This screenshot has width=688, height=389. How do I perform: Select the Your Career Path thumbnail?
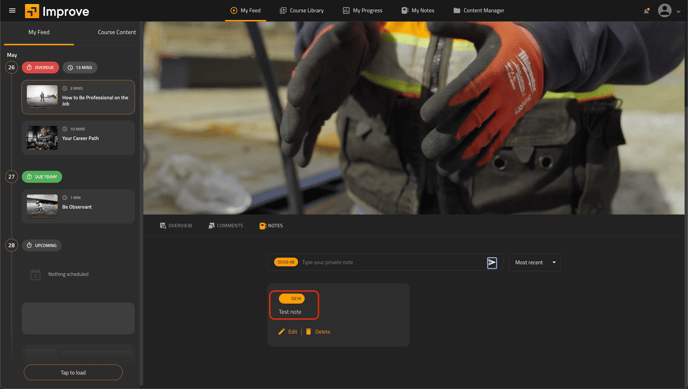pos(42,138)
